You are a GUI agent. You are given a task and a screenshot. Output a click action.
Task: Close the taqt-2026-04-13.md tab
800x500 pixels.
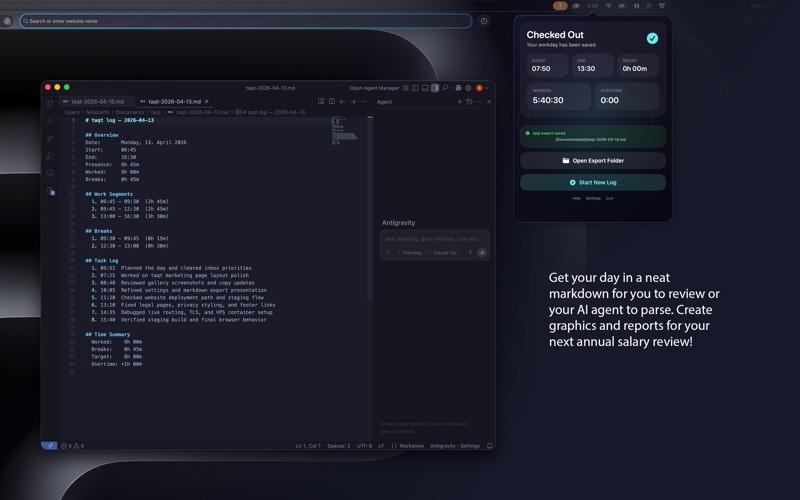pyautogui.click(x=207, y=102)
